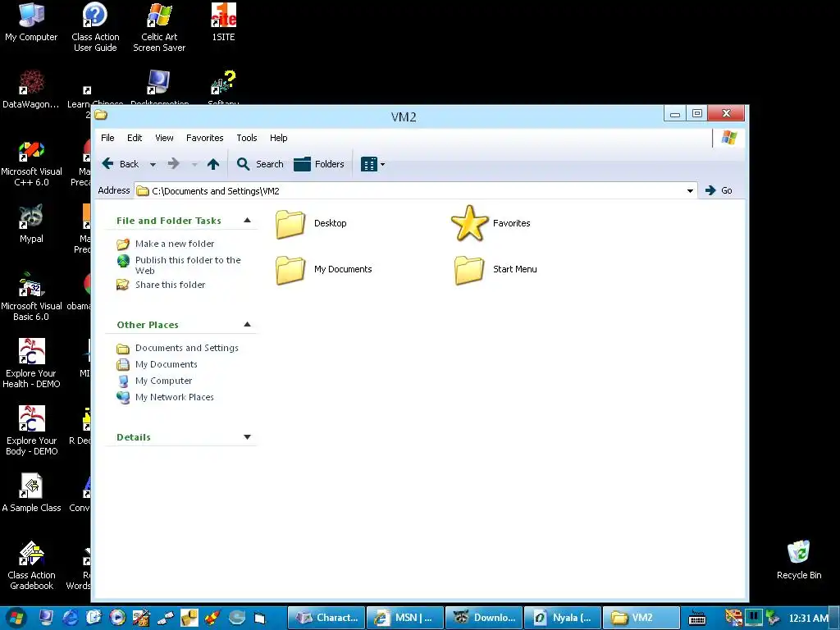Click Show Desktop quick launch icon
Screen dimensions: 840x630
pyautogui.click(x=46, y=618)
